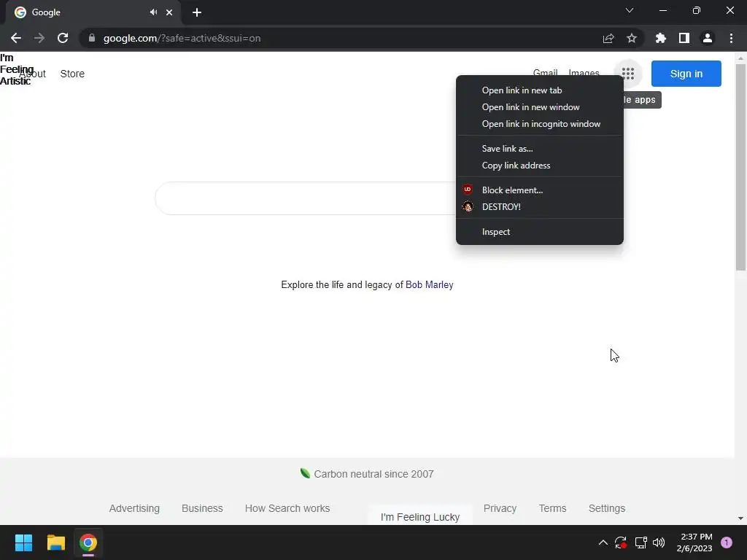Toggle the browser side panel
The height and width of the screenshot is (560, 747).
684,38
